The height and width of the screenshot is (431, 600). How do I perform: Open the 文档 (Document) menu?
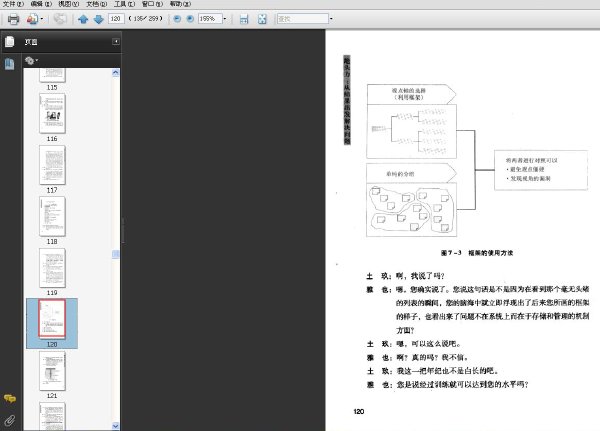tap(96, 4)
